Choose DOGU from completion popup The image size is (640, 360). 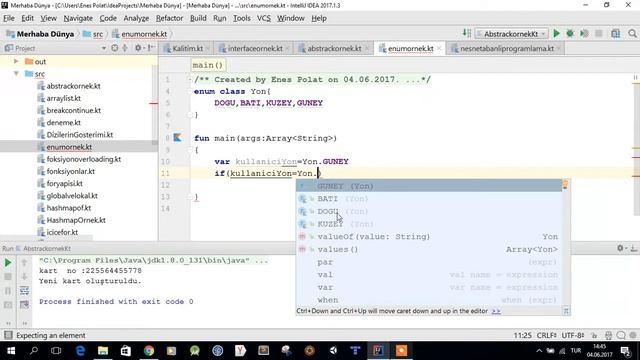429,211
